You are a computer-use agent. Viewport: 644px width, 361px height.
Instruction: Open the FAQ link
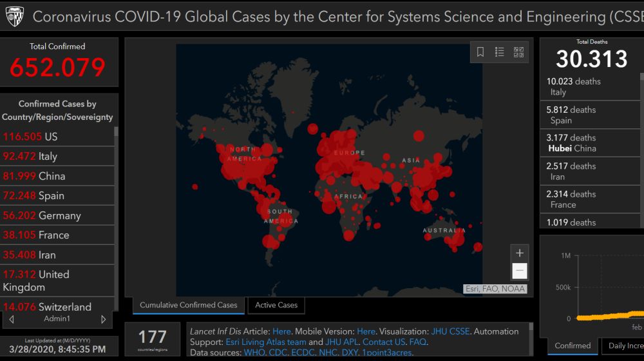pyautogui.click(x=418, y=342)
